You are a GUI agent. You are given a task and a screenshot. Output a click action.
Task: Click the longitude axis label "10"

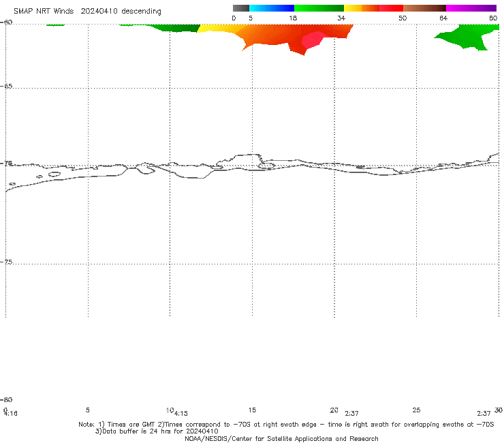pyautogui.click(x=170, y=410)
